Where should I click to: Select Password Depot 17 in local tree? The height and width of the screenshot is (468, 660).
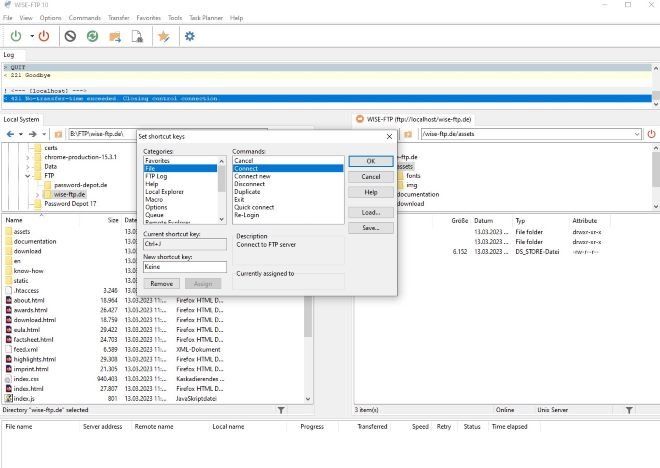[x=70, y=204]
